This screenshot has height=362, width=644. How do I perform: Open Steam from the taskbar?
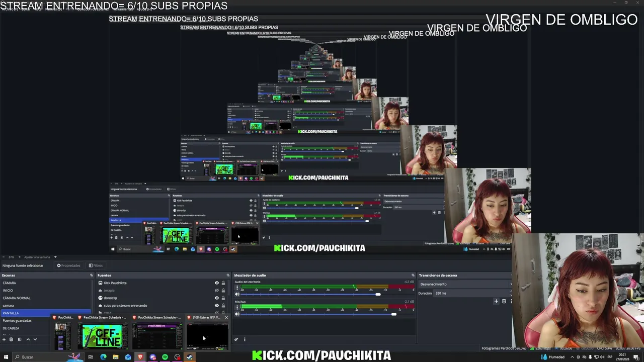[189, 357]
